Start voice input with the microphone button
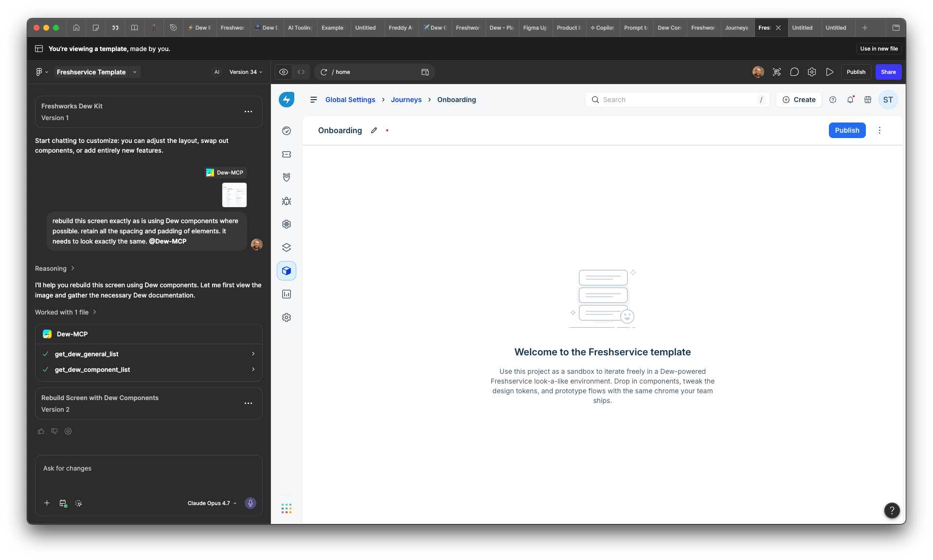 coord(251,503)
